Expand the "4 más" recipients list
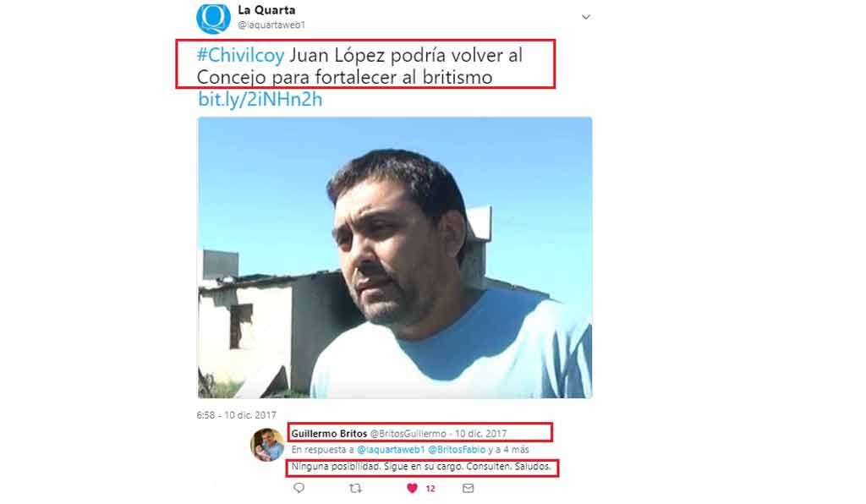 click(x=517, y=450)
